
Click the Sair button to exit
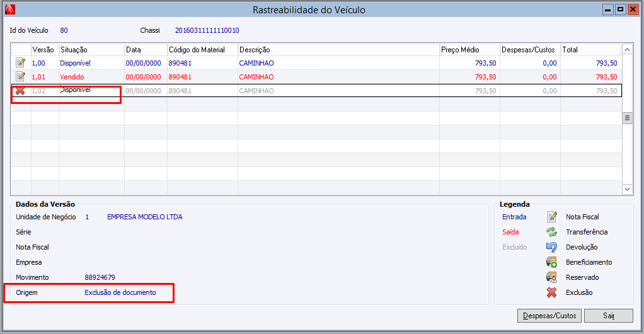609,316
